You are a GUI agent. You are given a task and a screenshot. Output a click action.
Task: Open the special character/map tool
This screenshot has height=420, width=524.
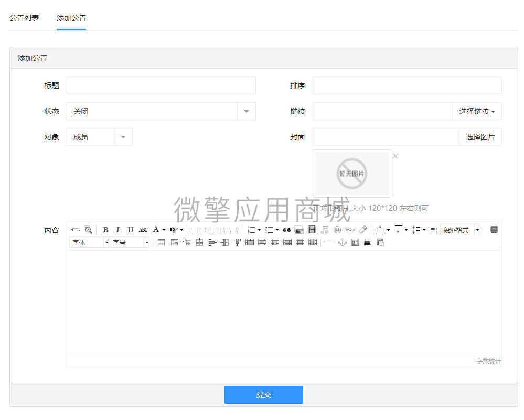coord(355,242)
